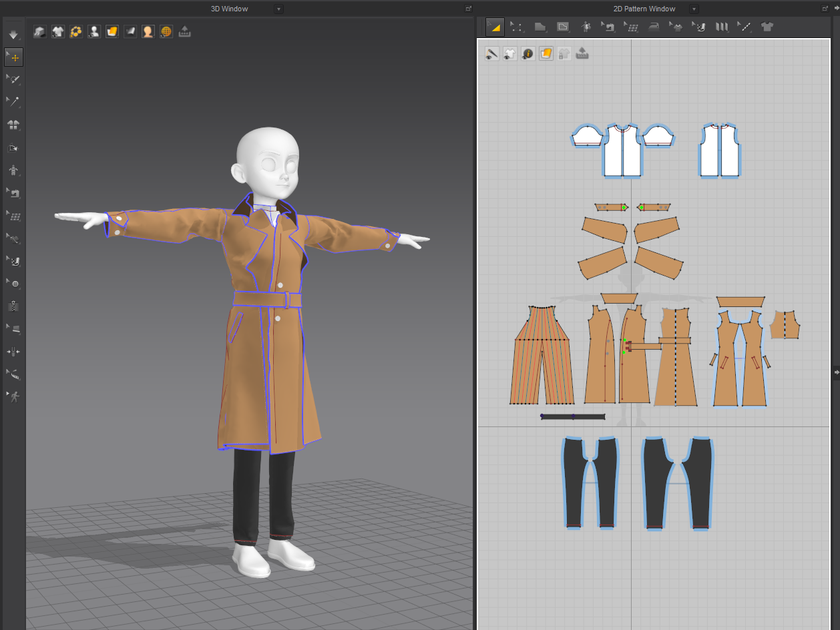Open the garment arrangement tool icon
The width and height of the screenshot is (840, 630).
click(x=13, y=125)
